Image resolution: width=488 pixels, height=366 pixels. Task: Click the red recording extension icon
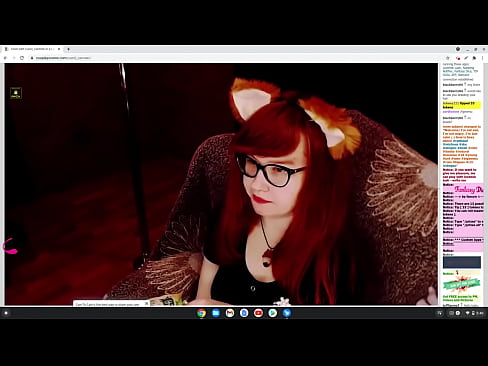(x=458, y=58)
